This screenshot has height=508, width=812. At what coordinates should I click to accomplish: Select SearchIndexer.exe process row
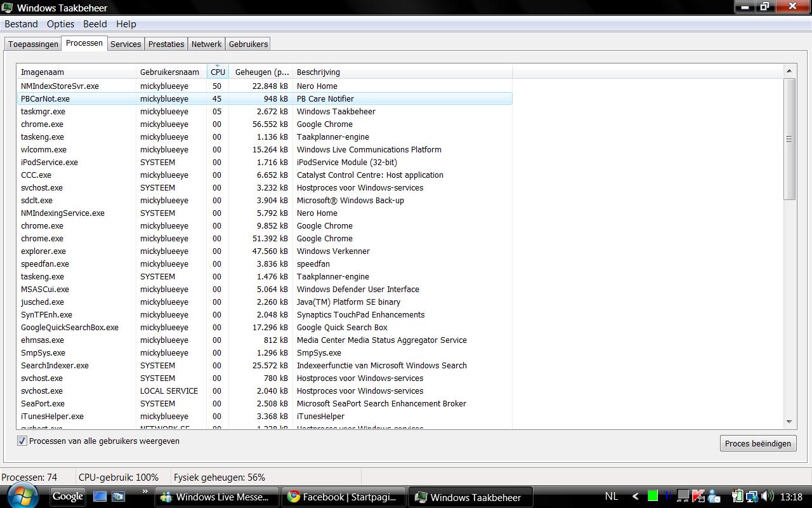(x=265, y=365)
